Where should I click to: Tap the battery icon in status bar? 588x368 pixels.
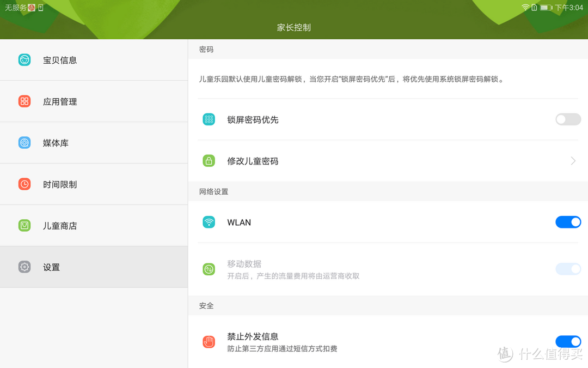tap(546, 8)
